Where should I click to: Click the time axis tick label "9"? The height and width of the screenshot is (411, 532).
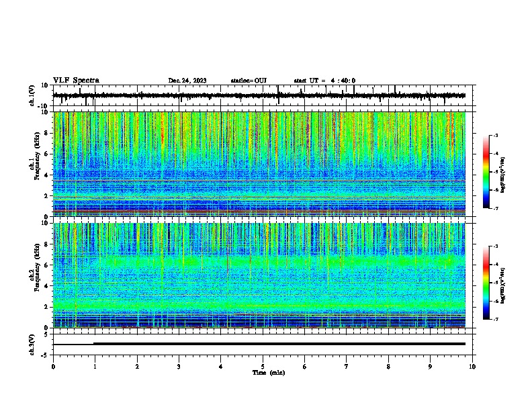click(x=430, y=367)
